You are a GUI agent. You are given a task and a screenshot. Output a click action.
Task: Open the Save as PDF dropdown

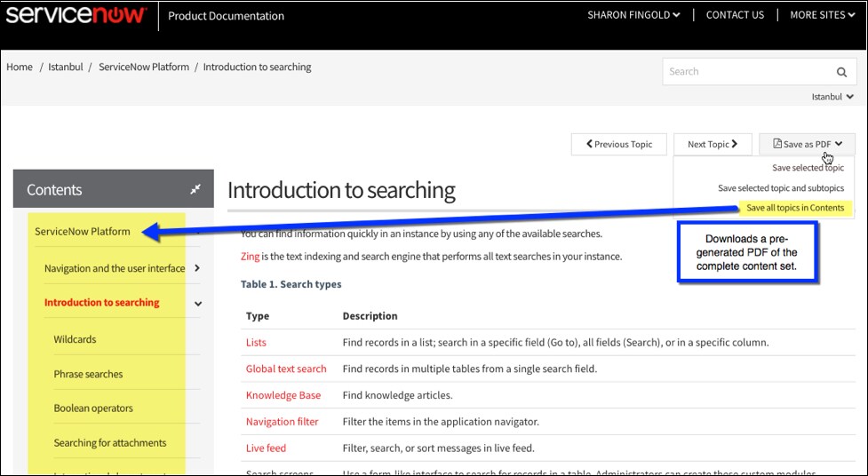[807, 144]
